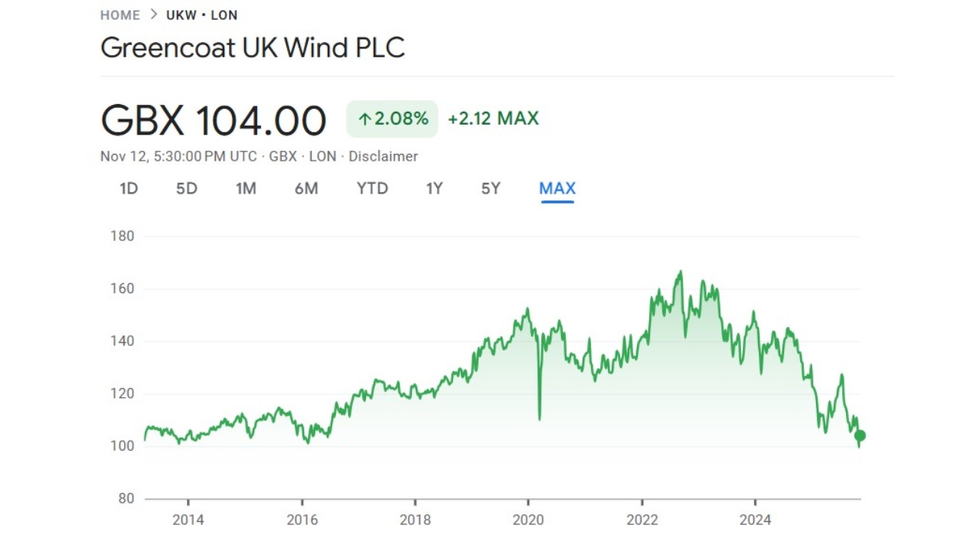The height and width of the screenshot is (551, 980).
Task: Click the Greencoat UK Wind PLC title
Action: pyautogui.click(x=253, y=47)
